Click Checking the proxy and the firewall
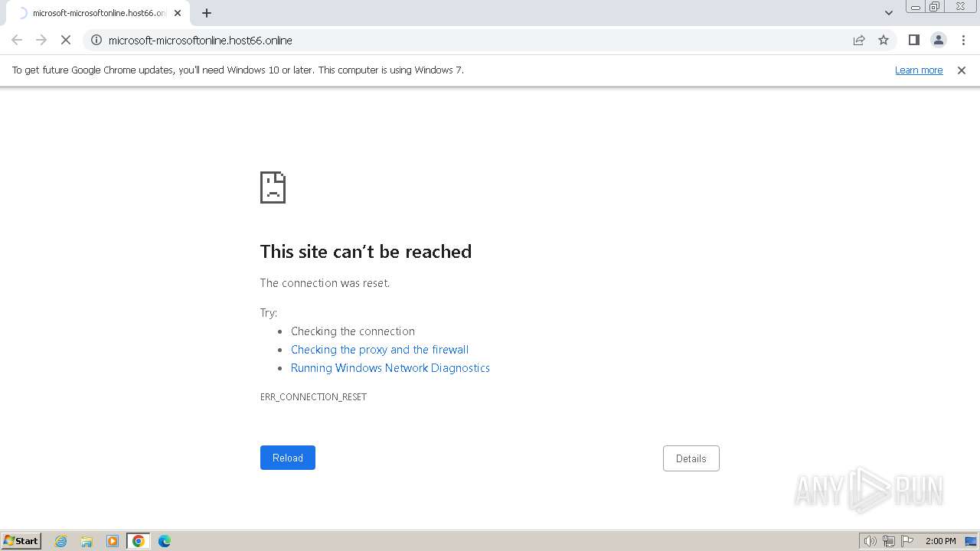 380,350
